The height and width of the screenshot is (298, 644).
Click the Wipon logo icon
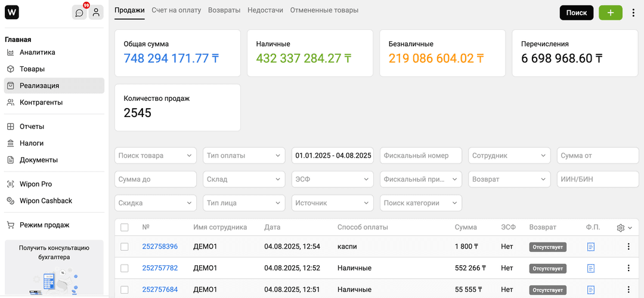(12, 13)
